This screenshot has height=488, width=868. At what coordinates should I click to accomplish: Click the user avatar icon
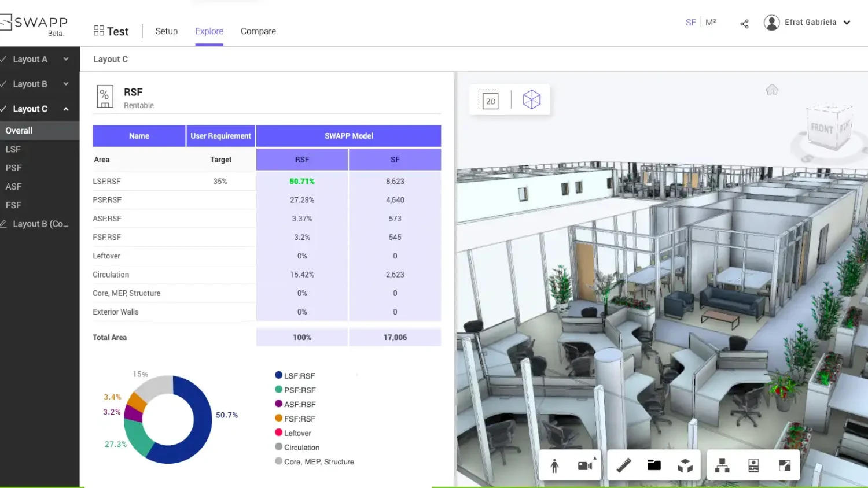click(771, 23)
